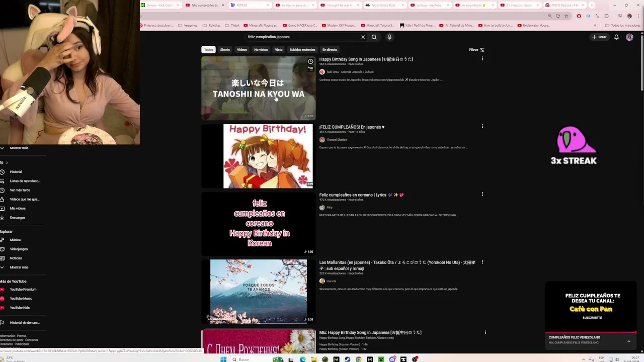Click the Crear button

click(599, 37)
